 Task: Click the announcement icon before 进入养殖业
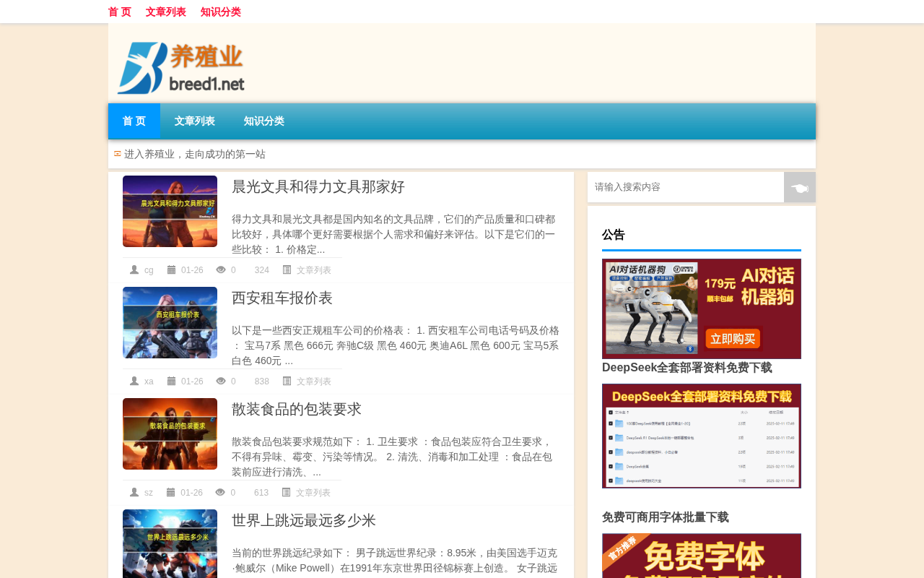118,153
